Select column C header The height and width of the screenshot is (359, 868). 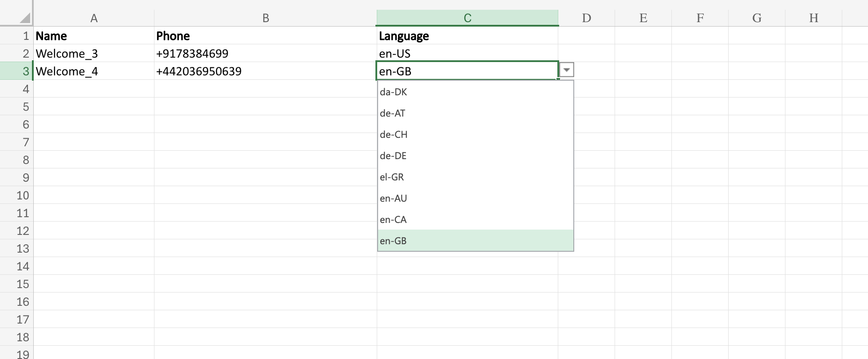(x=467, y=18)
